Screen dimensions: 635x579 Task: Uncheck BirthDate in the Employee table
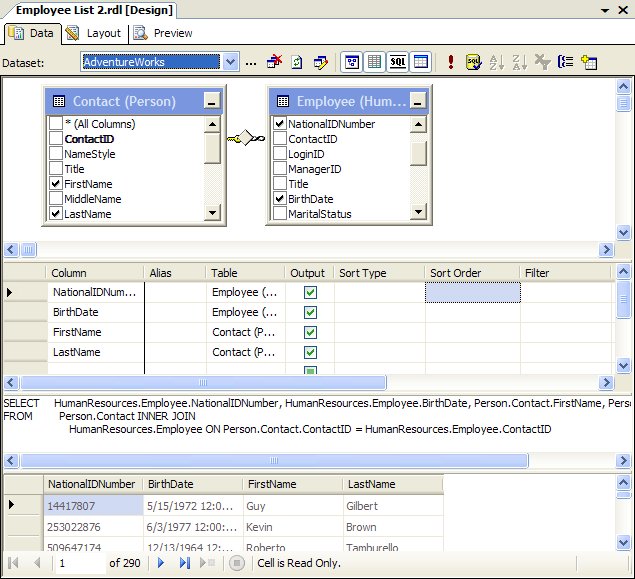[x=280, y=199]
